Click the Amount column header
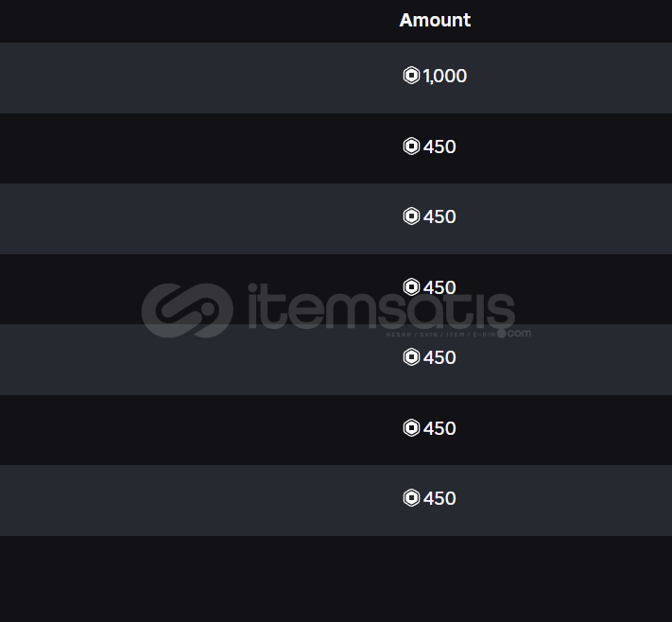 point(435,20)
